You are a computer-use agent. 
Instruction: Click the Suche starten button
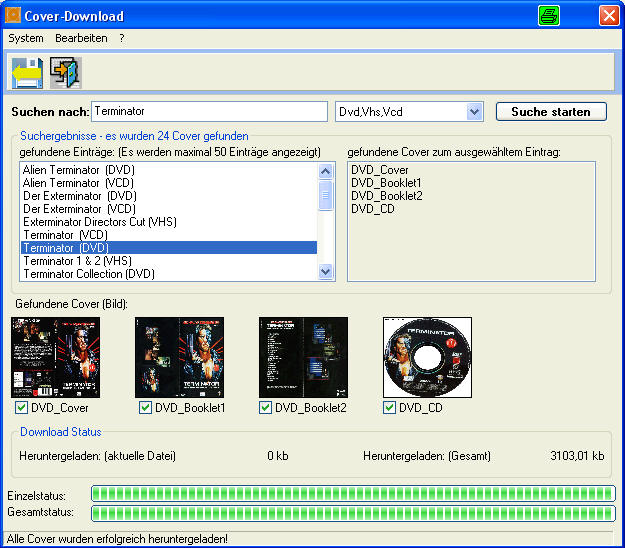point(550,112)
